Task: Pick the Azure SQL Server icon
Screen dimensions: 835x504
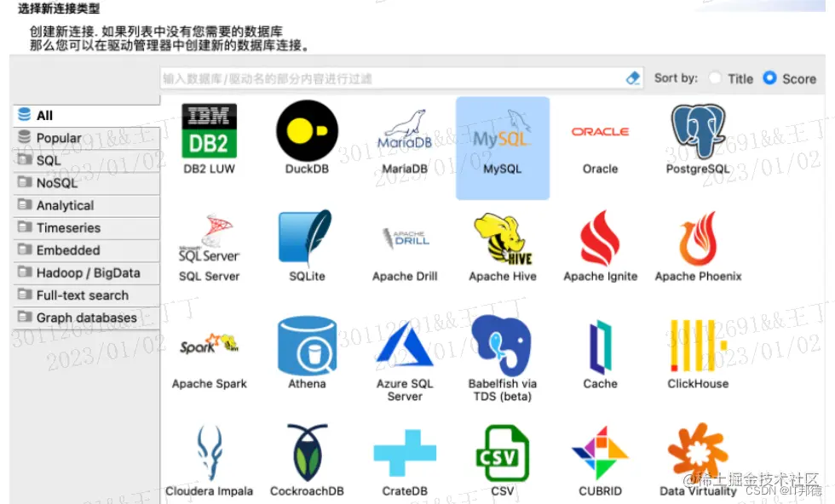Action: point(405,345)
